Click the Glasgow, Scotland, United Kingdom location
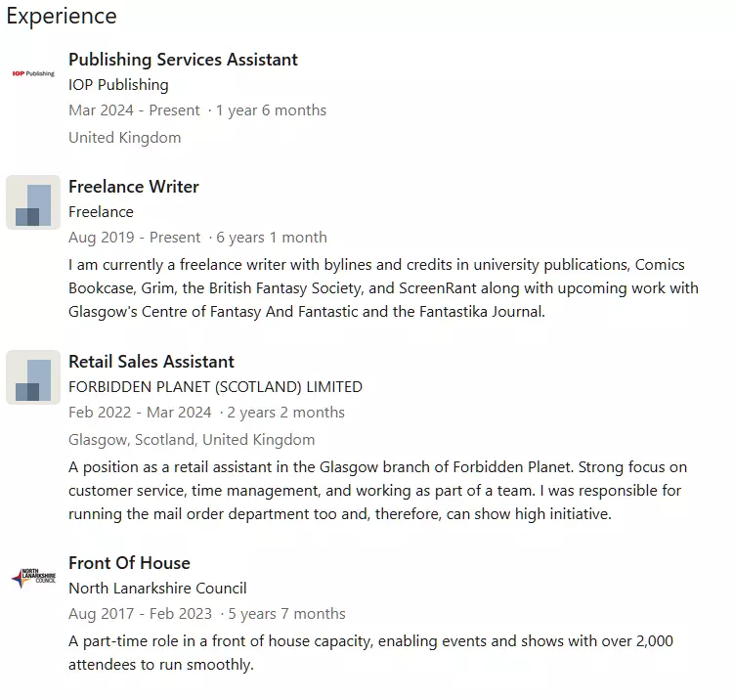The height and width of the screenshot is (700, 734). (192, 440)
